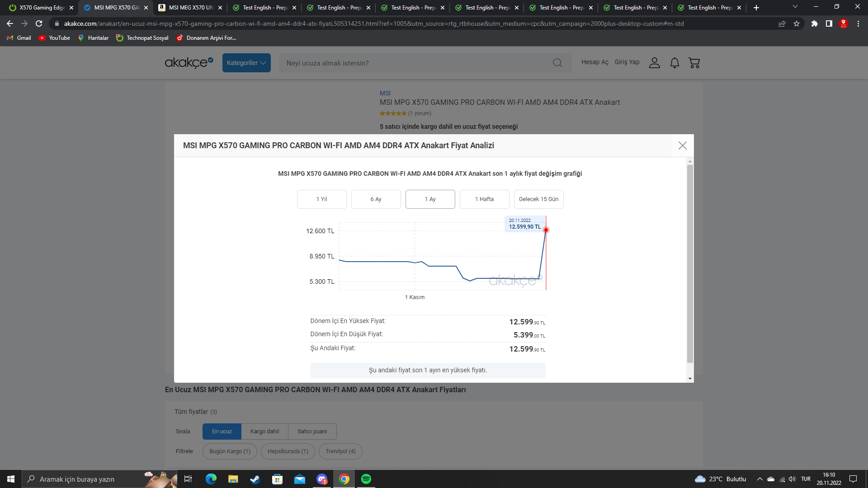868x488 pixels.
Task: Open Chrome three-dot menu
Action: point(858,23)
